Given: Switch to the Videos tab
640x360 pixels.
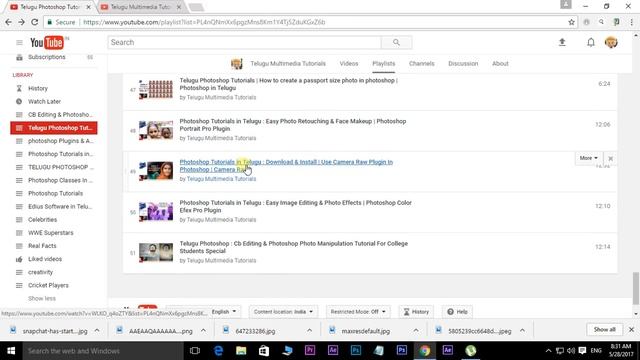Looking at the screenshot, I should [349, 64].
